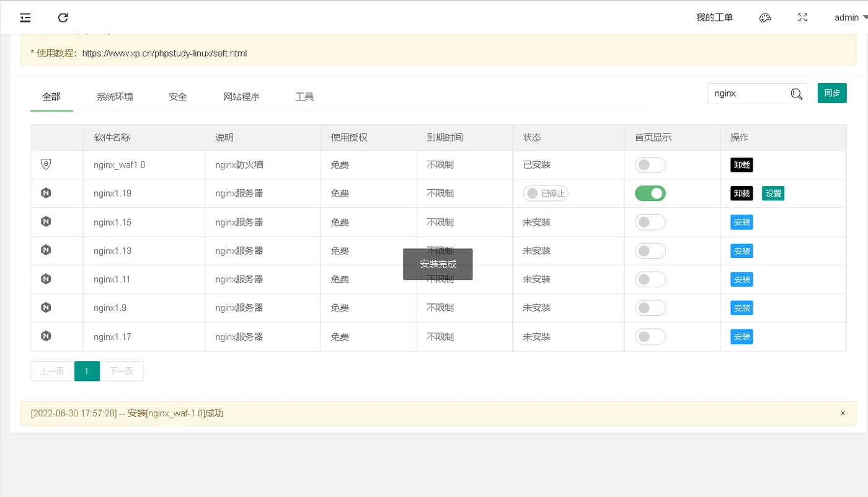
Task: Open the theme palette icon
Action: point(765,18)
